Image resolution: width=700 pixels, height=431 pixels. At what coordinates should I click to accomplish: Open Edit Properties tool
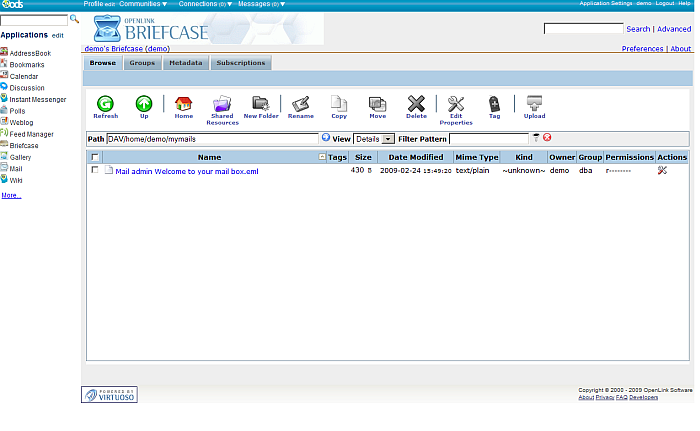455,103
